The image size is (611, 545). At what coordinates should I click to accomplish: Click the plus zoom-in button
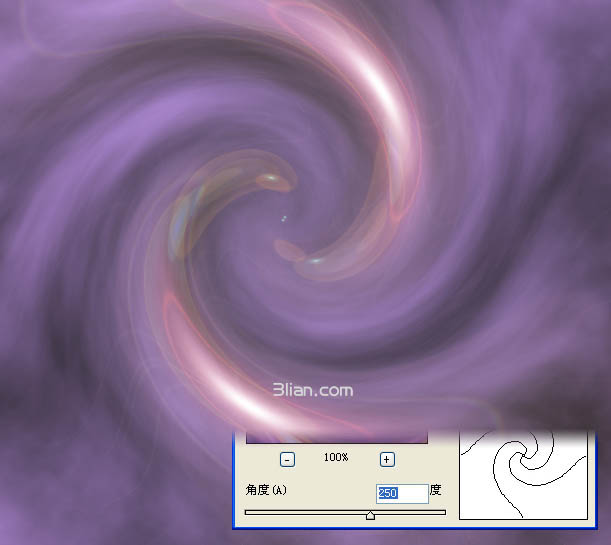[x=387, y=460]
